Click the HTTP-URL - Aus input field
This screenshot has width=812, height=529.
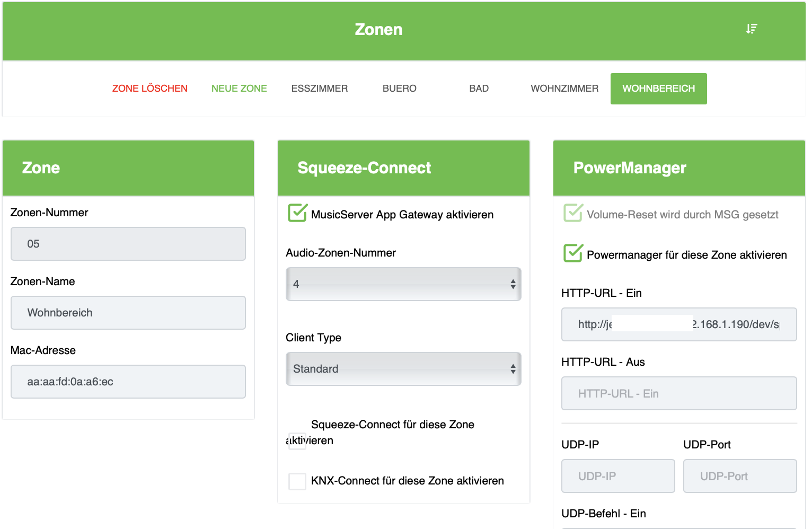(679, 393)
